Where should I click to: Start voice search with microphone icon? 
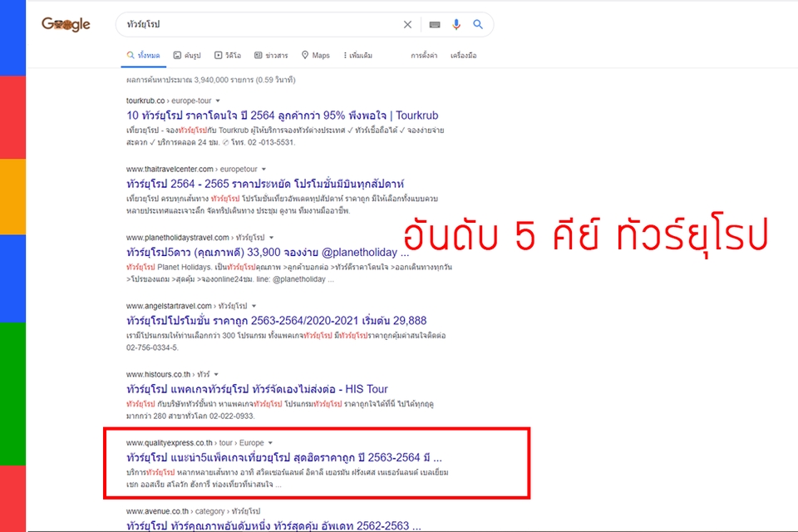tap(456, 24)
